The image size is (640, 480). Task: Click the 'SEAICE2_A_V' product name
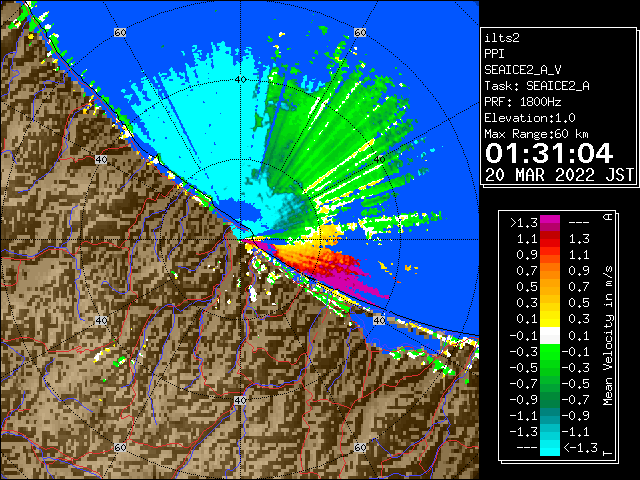coord(523,70)
